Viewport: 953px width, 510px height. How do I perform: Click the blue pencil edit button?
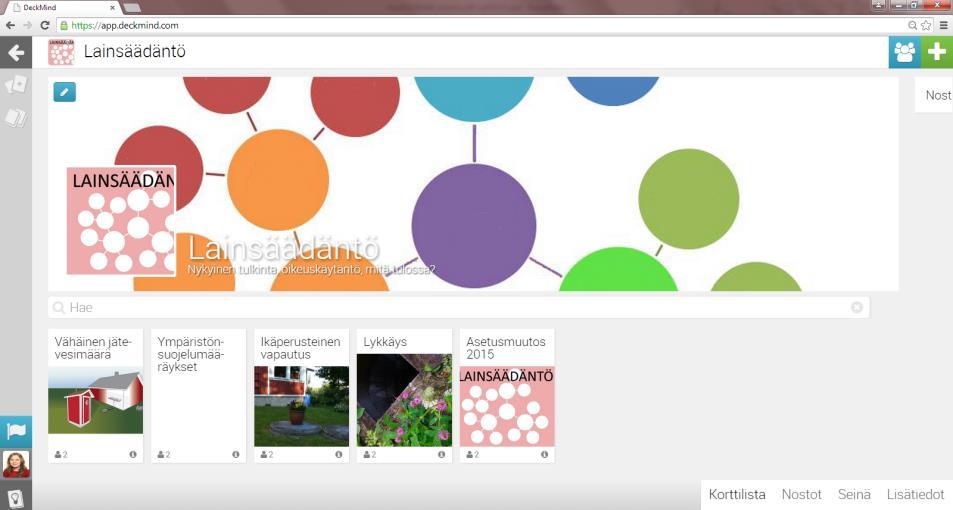point(64,92)
